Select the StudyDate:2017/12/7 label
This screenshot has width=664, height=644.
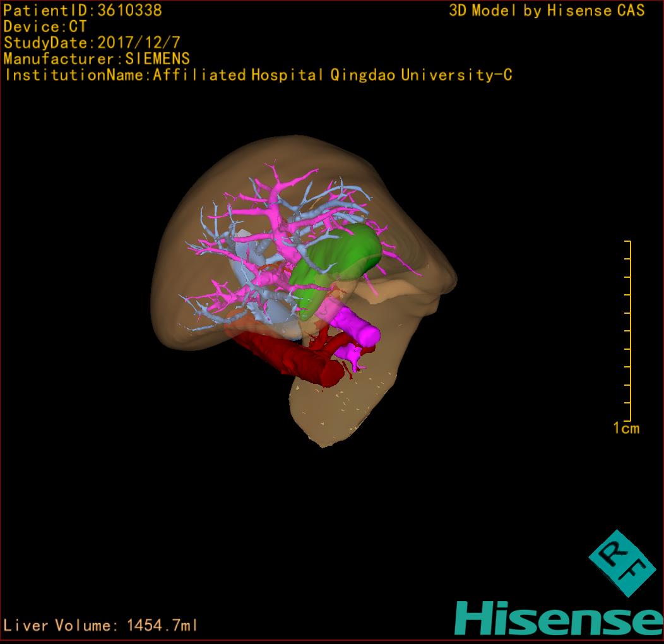click(x=91, y=43)
